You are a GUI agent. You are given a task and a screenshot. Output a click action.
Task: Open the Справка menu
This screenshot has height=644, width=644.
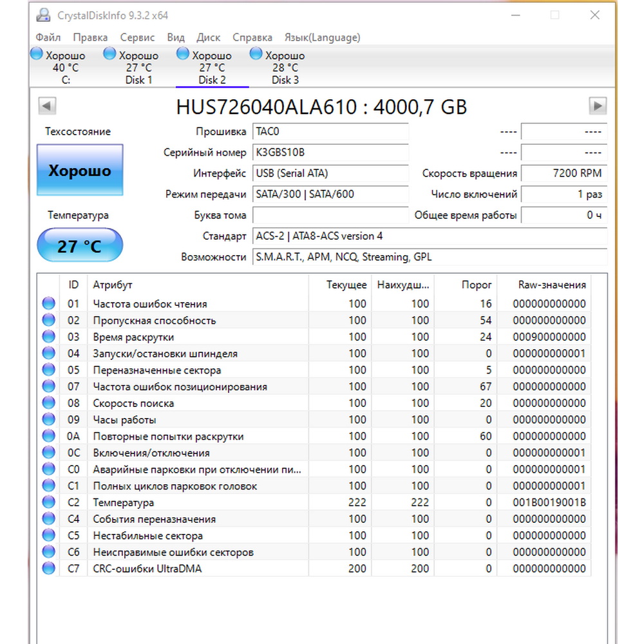point(252,37)
